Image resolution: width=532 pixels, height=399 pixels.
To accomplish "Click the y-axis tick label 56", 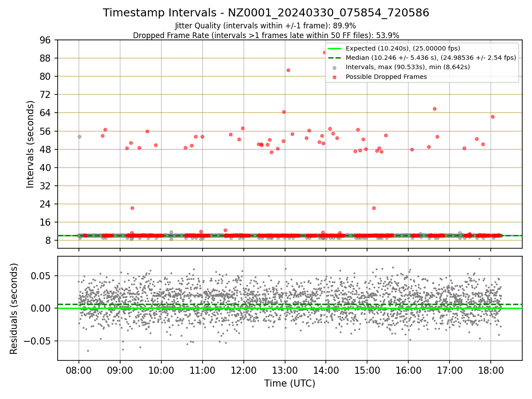I will [47, 131].
